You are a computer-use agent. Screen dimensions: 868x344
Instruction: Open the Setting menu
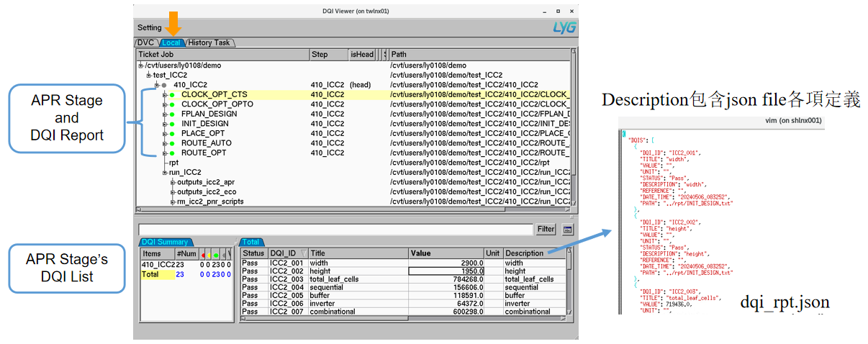[150, 27]
